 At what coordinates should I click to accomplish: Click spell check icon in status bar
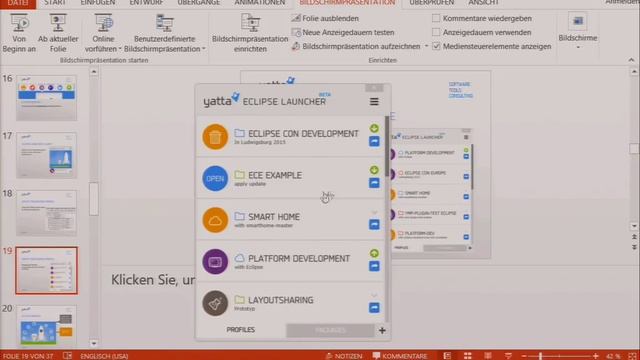pos(68,356)
